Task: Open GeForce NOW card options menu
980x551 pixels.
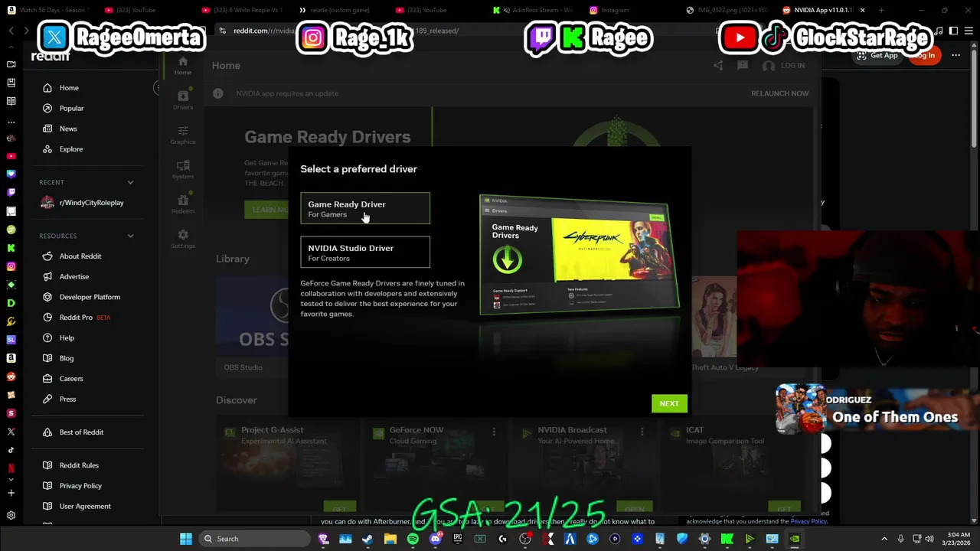Action: [x=495, y=432]
